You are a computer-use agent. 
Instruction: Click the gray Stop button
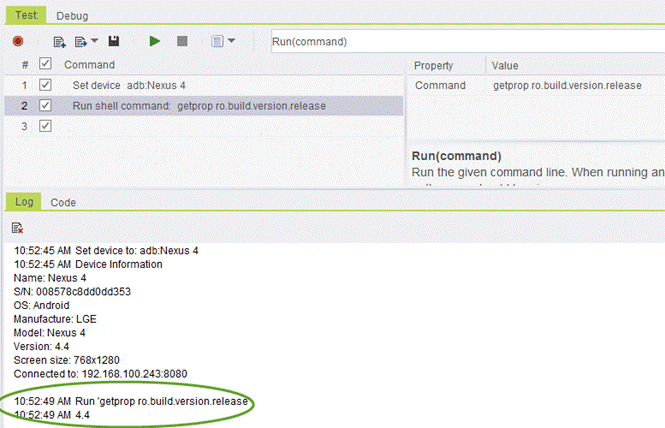182,41
